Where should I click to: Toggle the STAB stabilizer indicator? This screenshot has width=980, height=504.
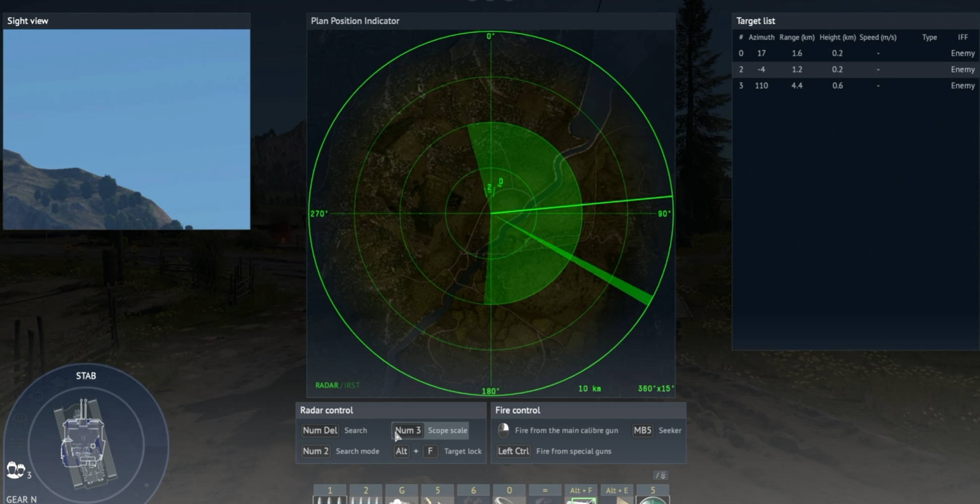86,376
